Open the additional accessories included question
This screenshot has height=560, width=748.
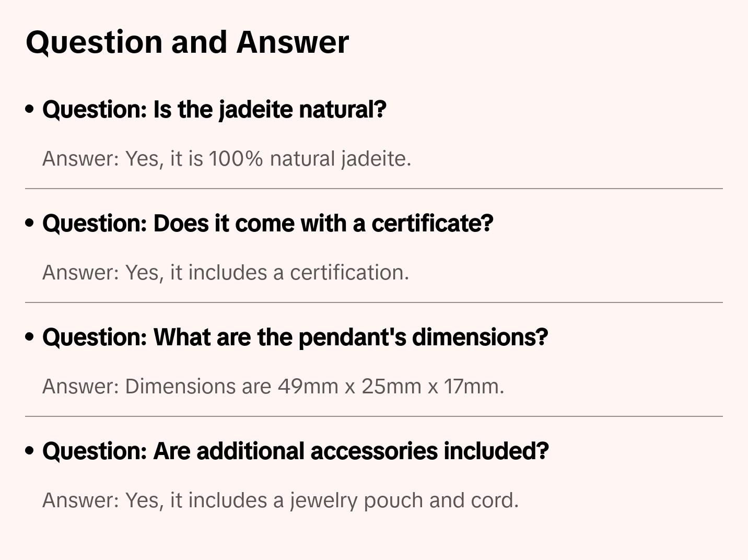click(x=295, y=451)
